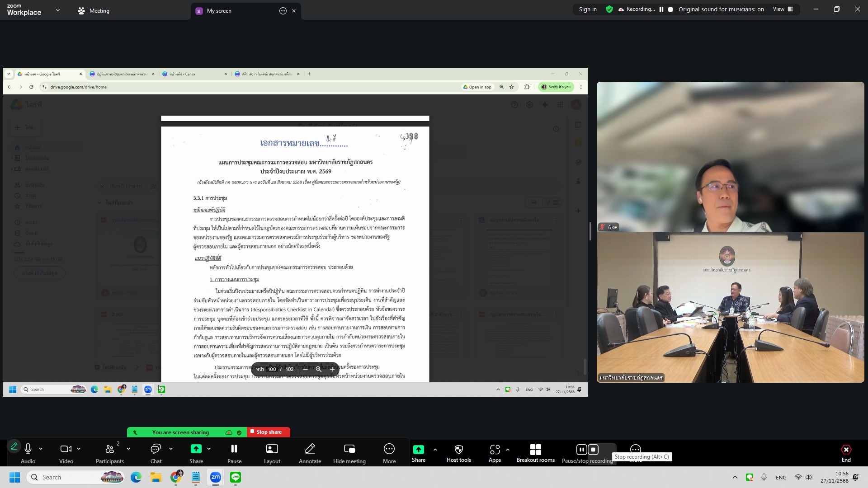868x488 pixels.
Task: Stop recording with square button
Action: pyautogui.click(x=593, y=450)
